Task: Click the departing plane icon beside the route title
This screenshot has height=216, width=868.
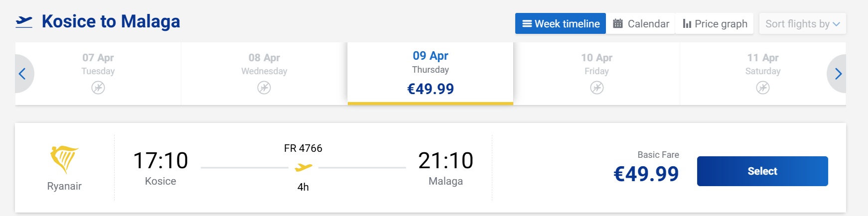Action: click(x=24, y=21)
